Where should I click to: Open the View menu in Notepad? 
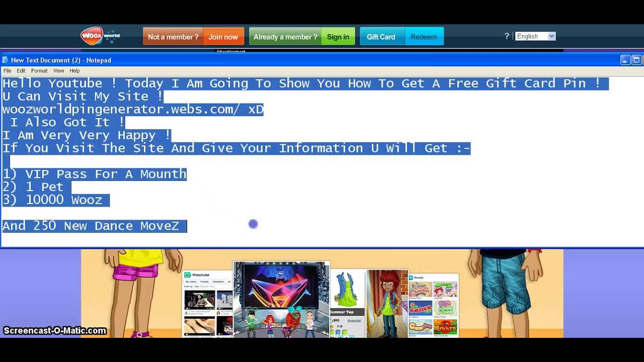[x=59, y=71]
